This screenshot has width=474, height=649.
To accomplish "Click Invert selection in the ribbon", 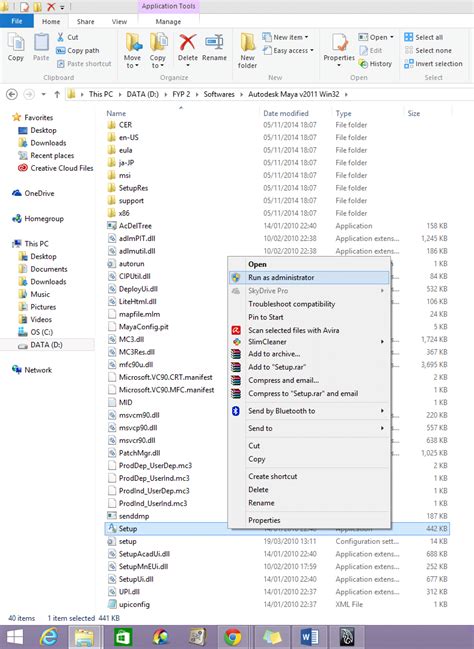I will coord(433,64).
